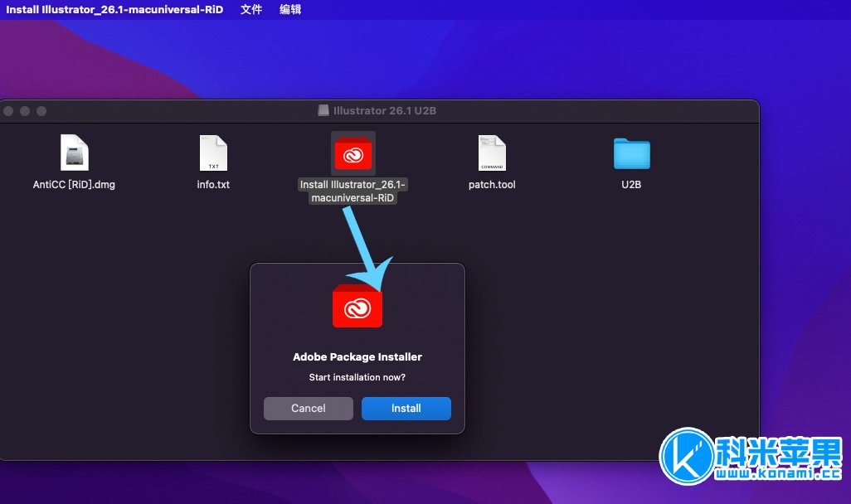Click the Adobe Creative Cloud icon in the dialog

(x=357, y=306)
